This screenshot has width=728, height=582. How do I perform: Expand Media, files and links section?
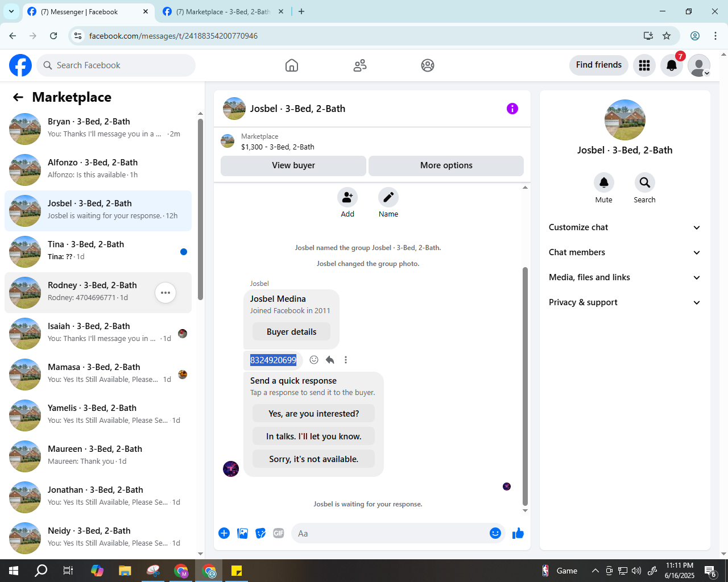(x=624, y=277)
